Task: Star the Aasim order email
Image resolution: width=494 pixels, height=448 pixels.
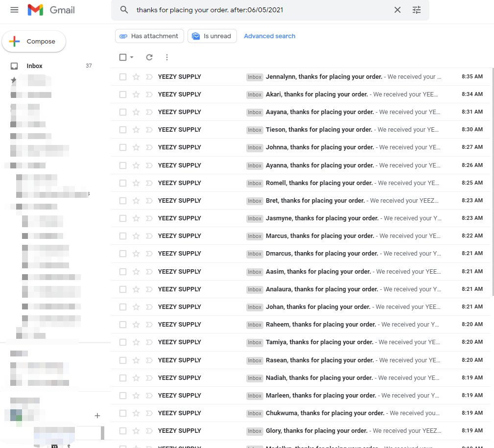Action: point(136,272)
